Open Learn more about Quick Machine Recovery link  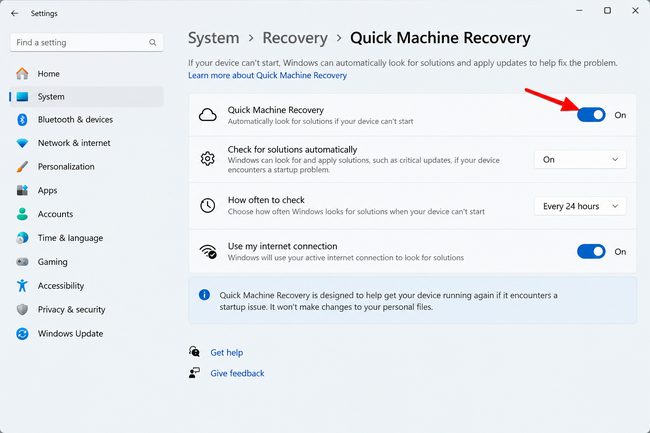pos(267,75)
